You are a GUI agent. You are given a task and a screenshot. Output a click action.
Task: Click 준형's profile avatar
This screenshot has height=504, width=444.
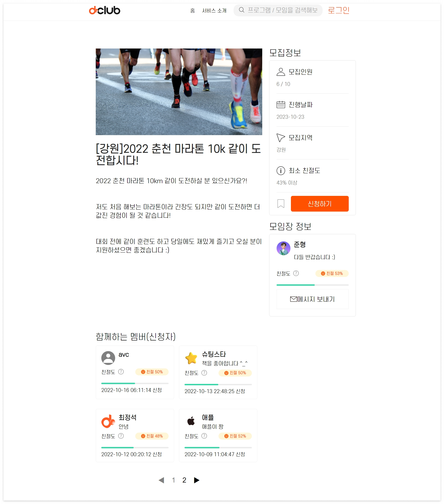pyautogui.click(x=283, y=248)
